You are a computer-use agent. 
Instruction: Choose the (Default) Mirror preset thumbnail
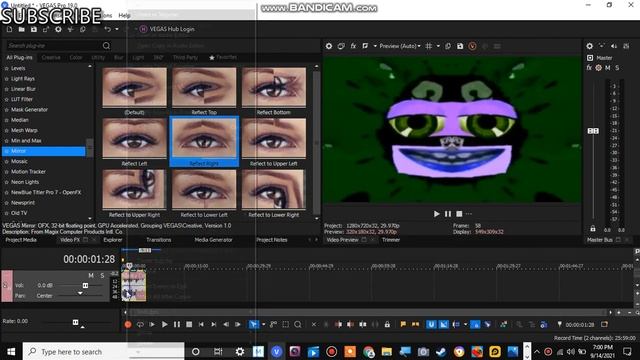134,87
